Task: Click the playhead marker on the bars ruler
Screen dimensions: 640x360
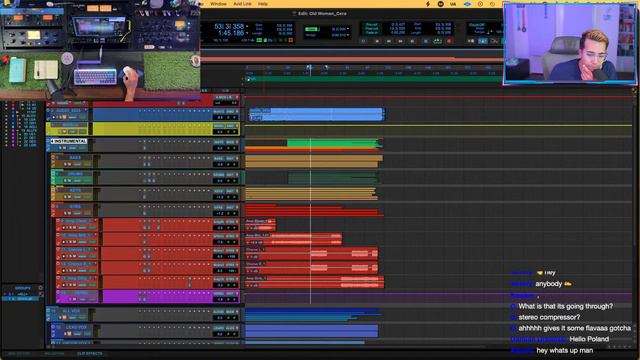Action: 309,67
